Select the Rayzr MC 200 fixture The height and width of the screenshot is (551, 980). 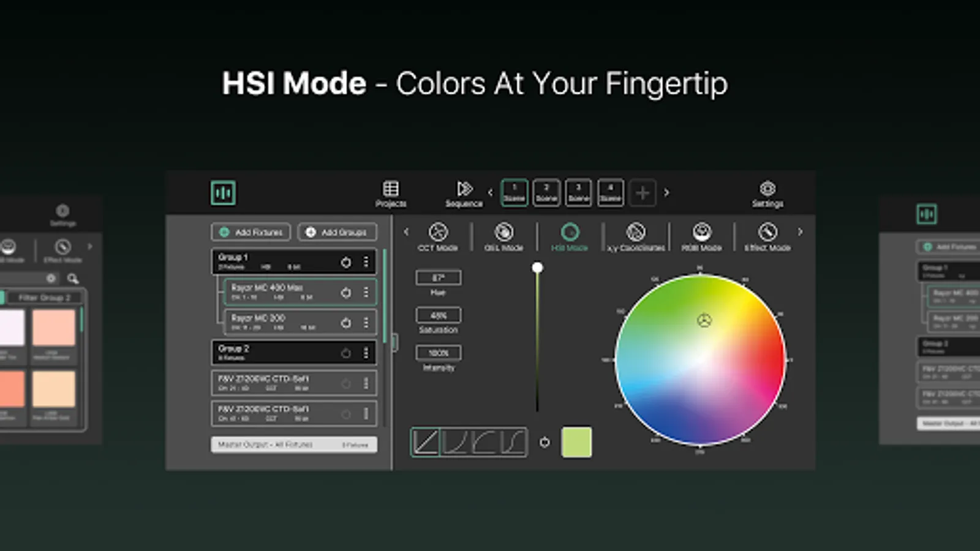300,323
